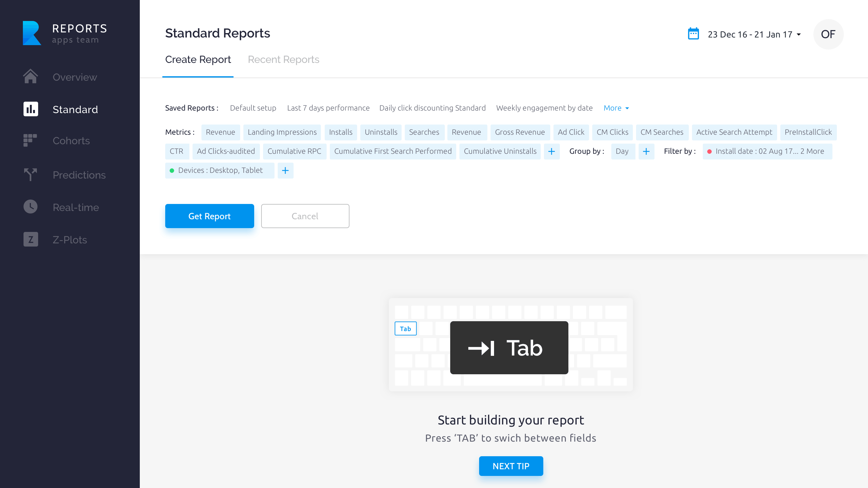Open the Day group-by selector
Screen dimensions: 868x488
click(x=622, y=151)
